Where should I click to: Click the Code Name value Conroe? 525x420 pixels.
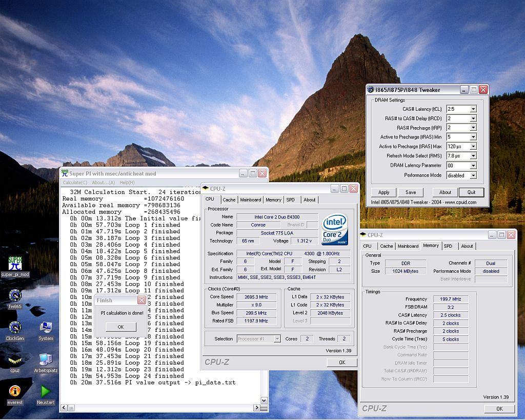tap(258, 225)
